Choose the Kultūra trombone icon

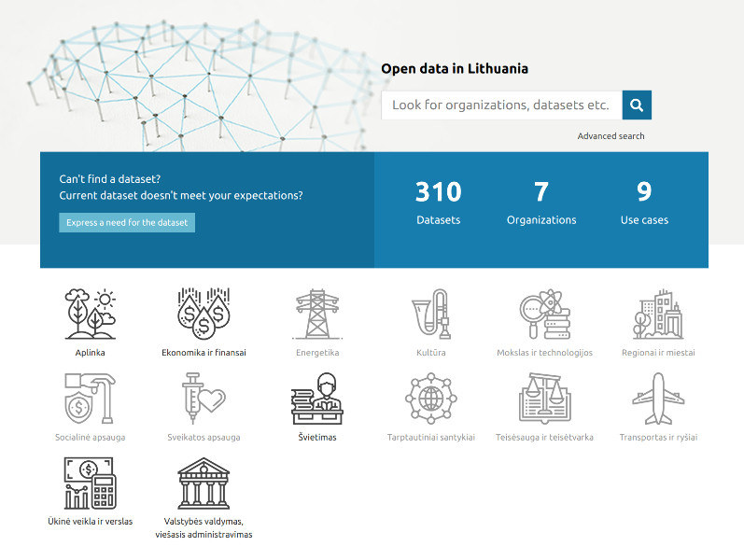(431, 314)
